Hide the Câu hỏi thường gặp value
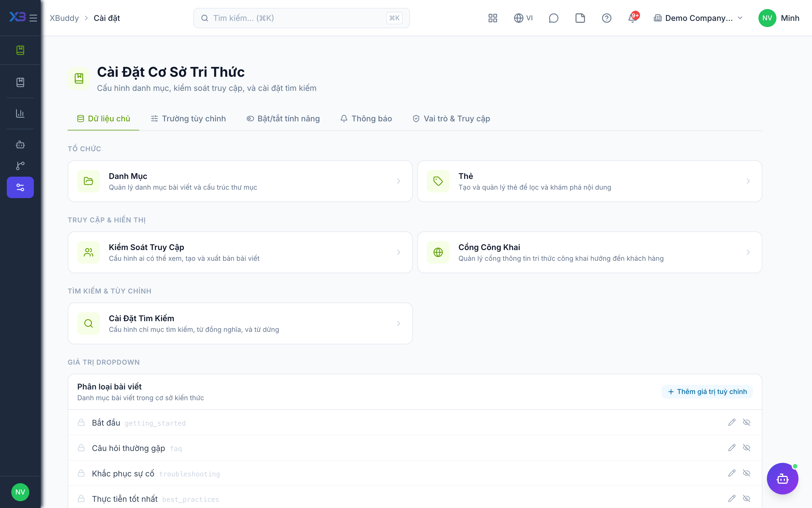This screenshot has width=812, height=508. [x=747, y=448]
